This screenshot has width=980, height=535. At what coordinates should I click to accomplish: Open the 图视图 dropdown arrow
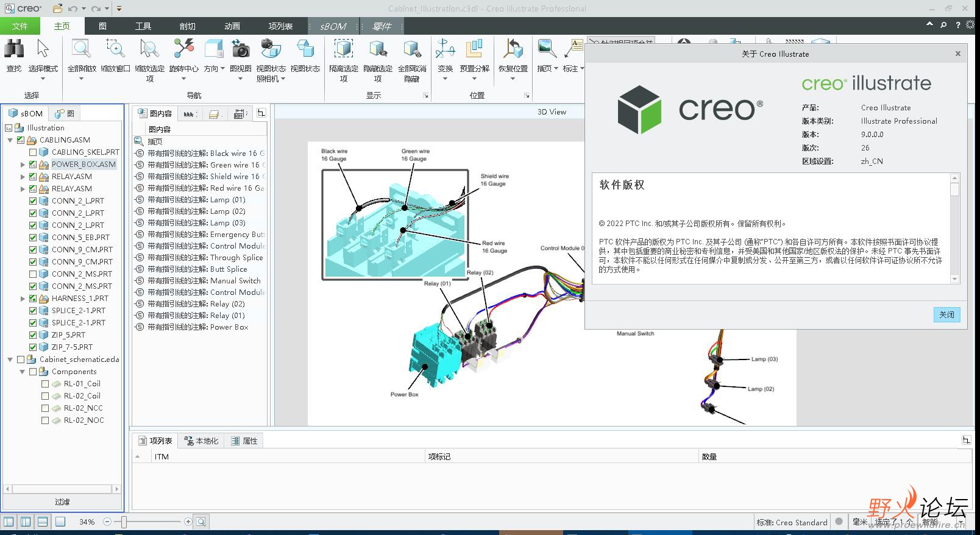click(x=240, y=79)
